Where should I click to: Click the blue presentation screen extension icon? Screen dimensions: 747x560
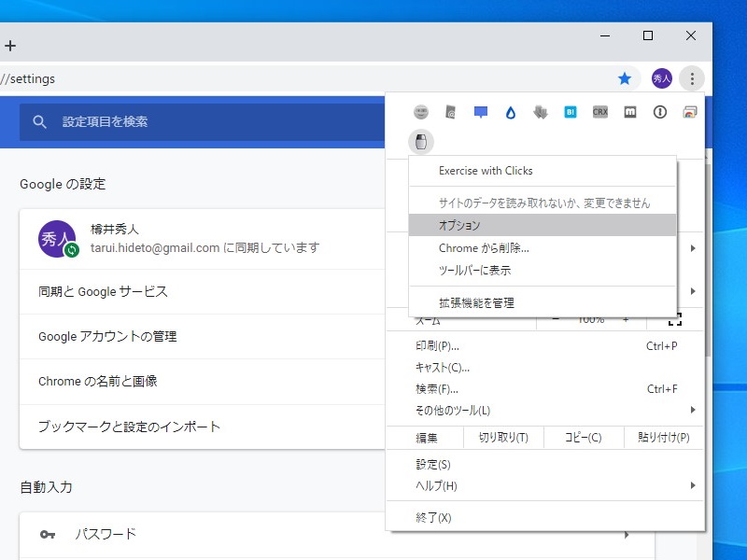coord(478,112)
